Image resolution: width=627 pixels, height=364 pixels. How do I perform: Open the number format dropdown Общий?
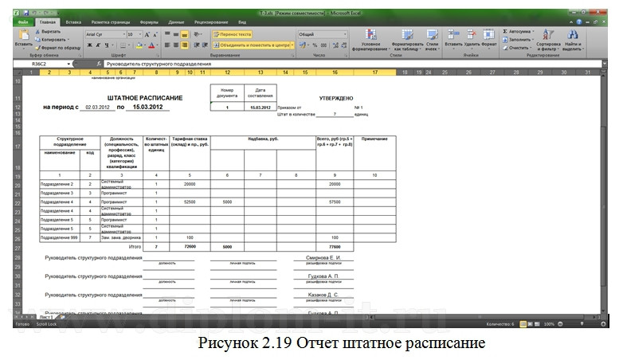[345, 34]
